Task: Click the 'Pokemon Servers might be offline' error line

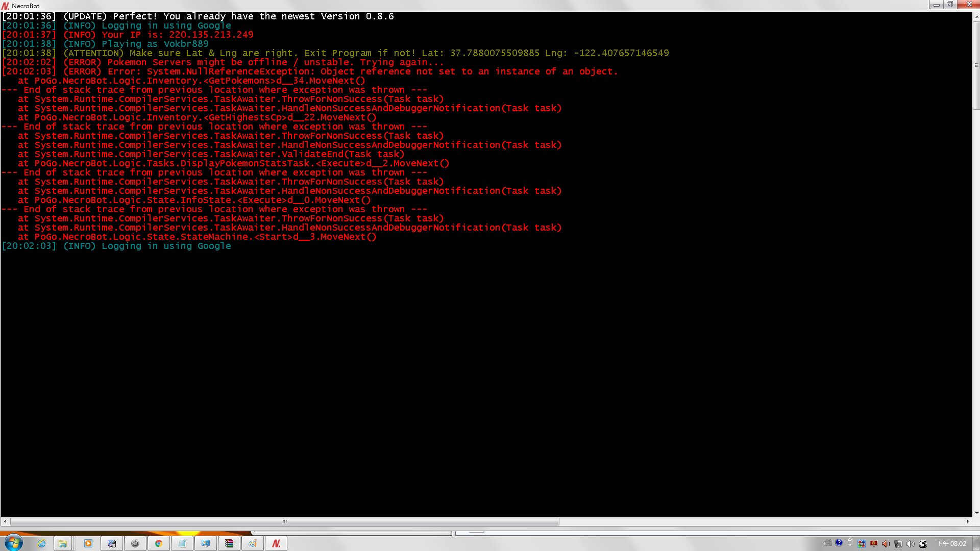Action: point(223,62)
